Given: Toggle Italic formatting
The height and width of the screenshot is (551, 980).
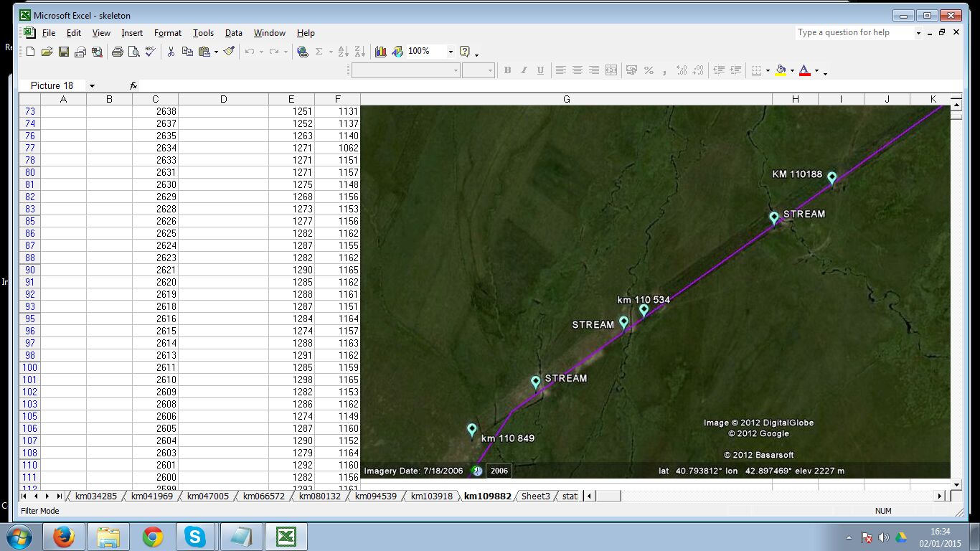Looking at the screenshot, I should [x=524, y=70].
